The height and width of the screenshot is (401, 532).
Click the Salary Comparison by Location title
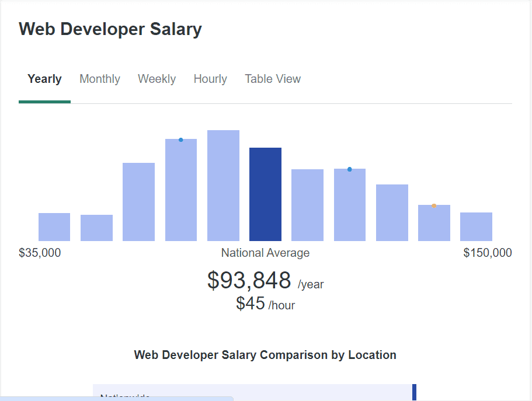265,355
